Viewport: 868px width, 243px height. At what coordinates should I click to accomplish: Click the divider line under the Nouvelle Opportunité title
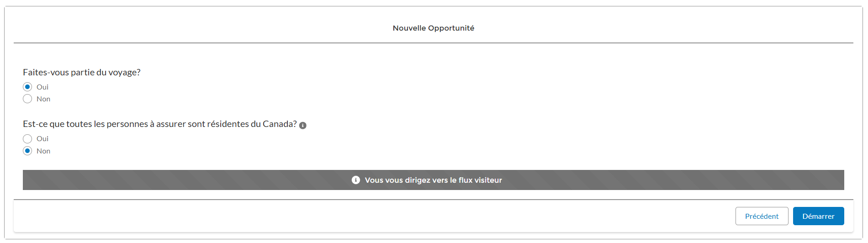point(434,43)
